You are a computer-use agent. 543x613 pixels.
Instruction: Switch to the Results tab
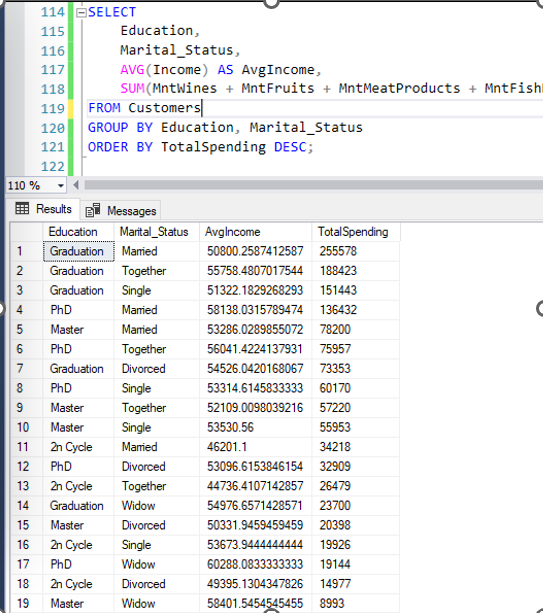[x=43, y=209]
